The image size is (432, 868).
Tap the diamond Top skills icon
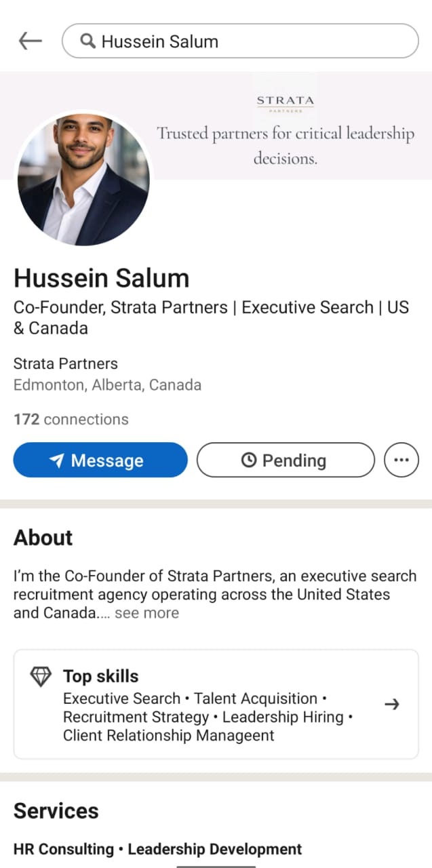[x=41, y=676]
